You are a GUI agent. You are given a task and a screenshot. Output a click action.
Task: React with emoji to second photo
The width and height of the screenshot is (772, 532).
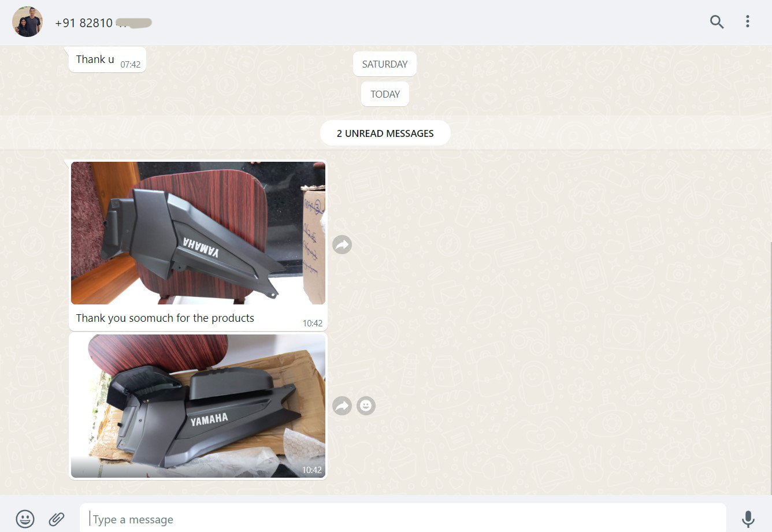point(366,406)
